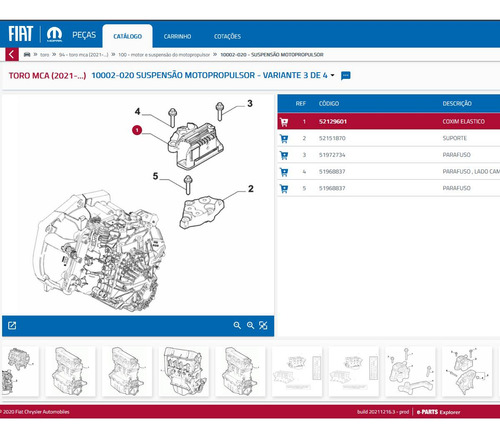Switch to the Catálogo tab
The height and width of the screenshot is (439, 500).
pos(128,36)
